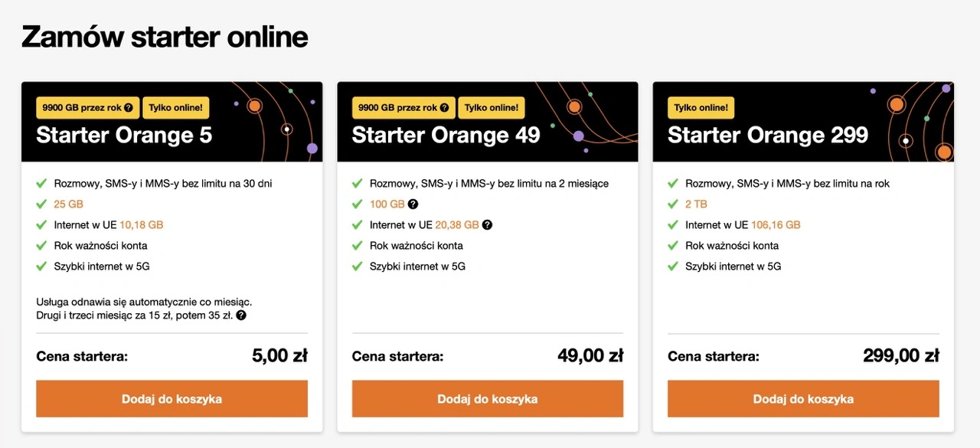Click help icon next to 20,38 GB
The image size is (980, 448).
click(x=487, y=225)
